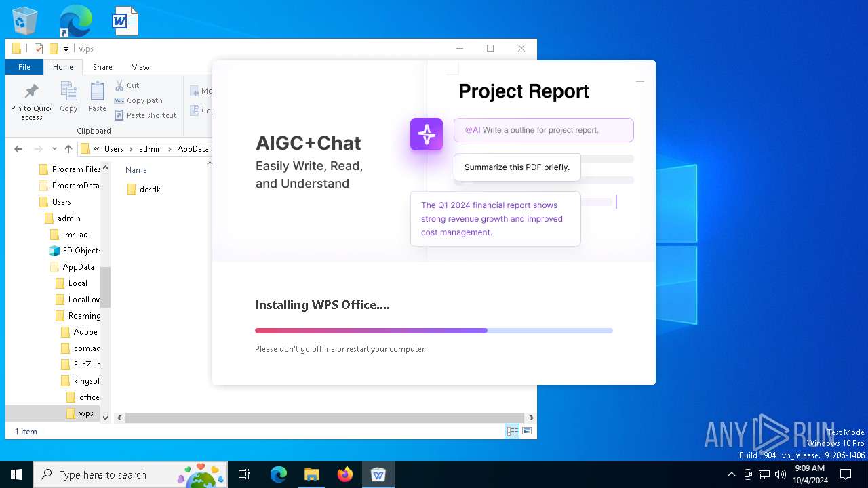Click the WPS installer taskbar icon
The height and width of the screenshot is (488, 868).
[x=378, y=474]
